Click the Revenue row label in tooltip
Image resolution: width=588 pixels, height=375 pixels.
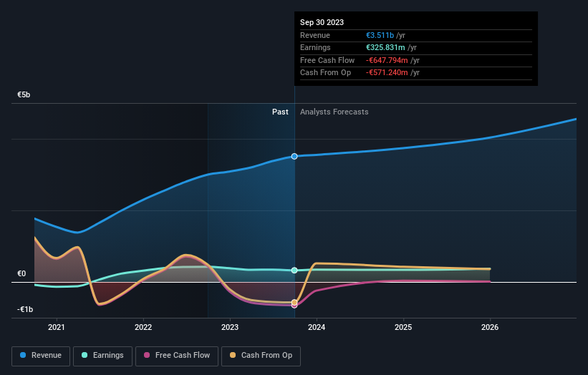[315, 35]
